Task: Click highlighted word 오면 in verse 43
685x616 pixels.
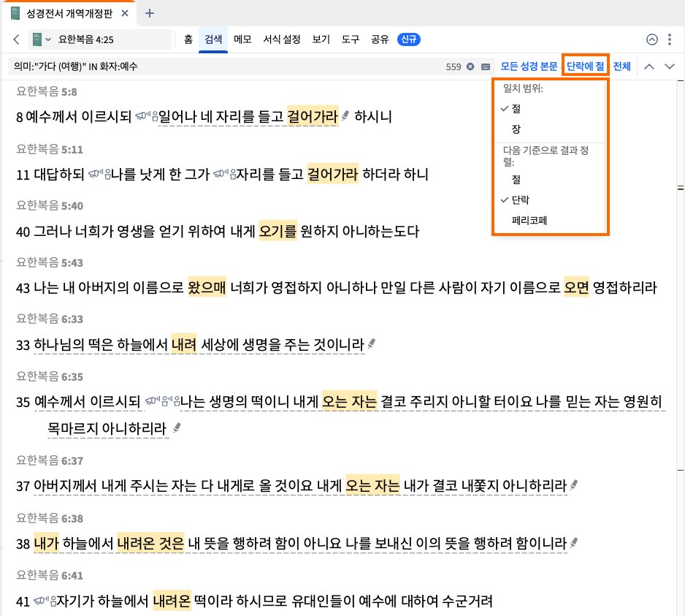Action: click(x=577, y=287)
